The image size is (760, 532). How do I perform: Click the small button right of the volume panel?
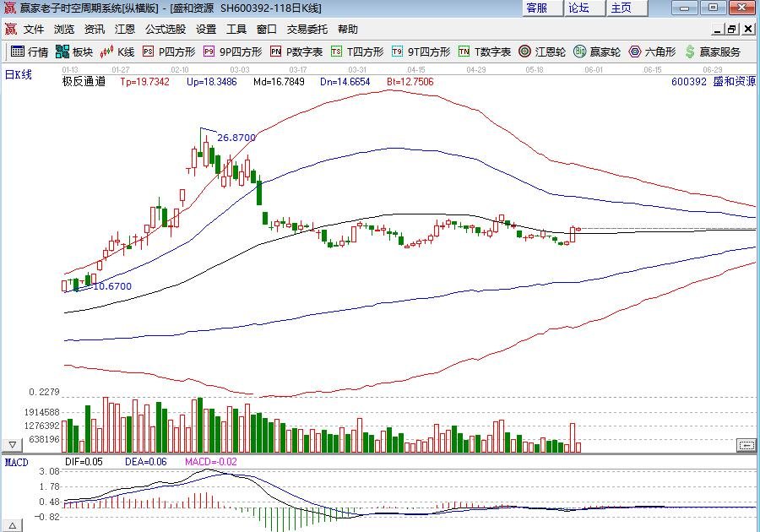[746, 445]
